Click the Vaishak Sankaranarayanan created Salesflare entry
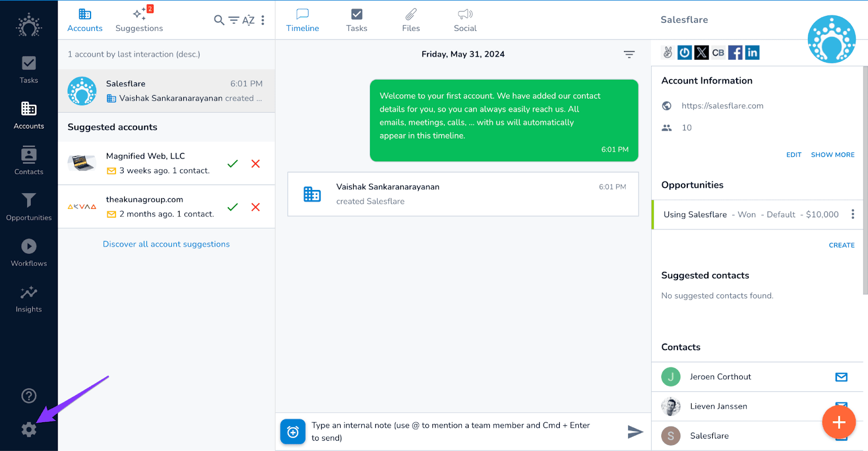This screenshot has height=451, width=868. click(463, 194)
